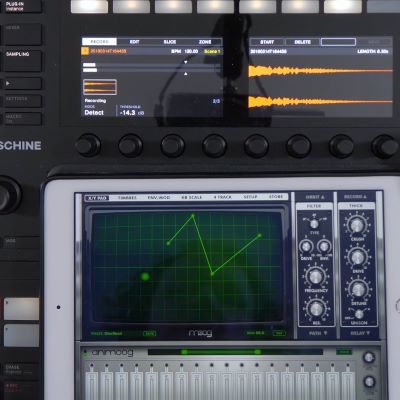This screenshot has width=400, height=400.
Task: Click the START button above waveform
Action: 267,42
